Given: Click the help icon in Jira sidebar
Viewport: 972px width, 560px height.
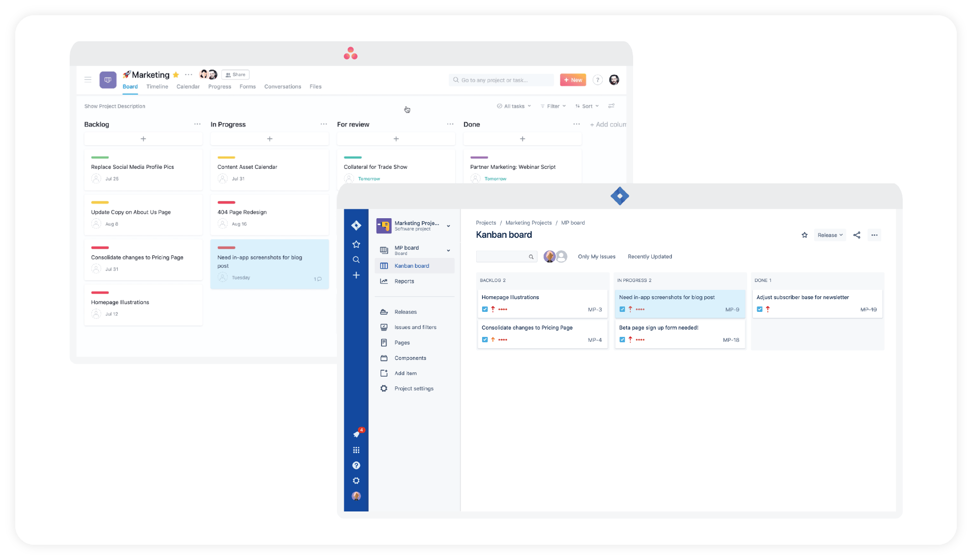Looking at the screenshot, I should 356,465.
